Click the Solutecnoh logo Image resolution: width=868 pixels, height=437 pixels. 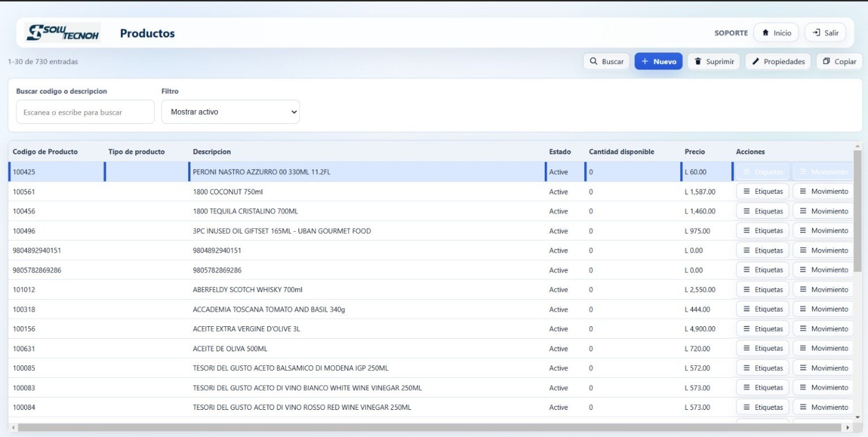point(63,33)
